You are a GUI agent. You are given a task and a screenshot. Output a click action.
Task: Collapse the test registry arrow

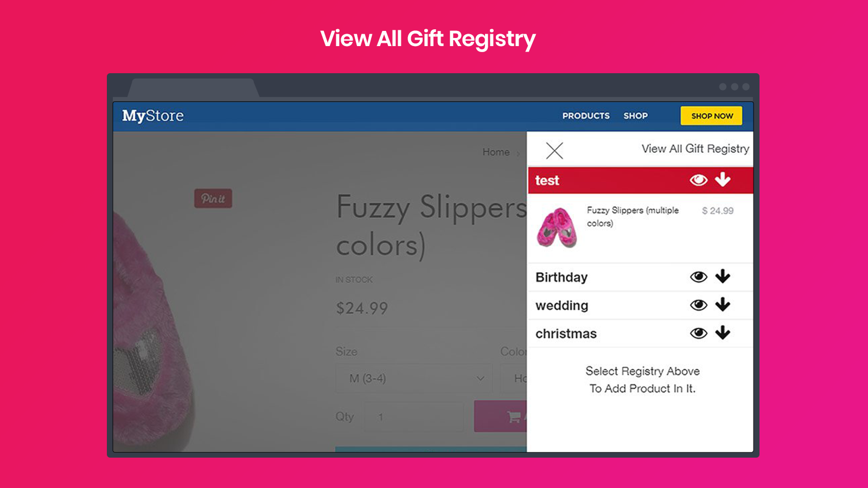[x=723, y=179]
